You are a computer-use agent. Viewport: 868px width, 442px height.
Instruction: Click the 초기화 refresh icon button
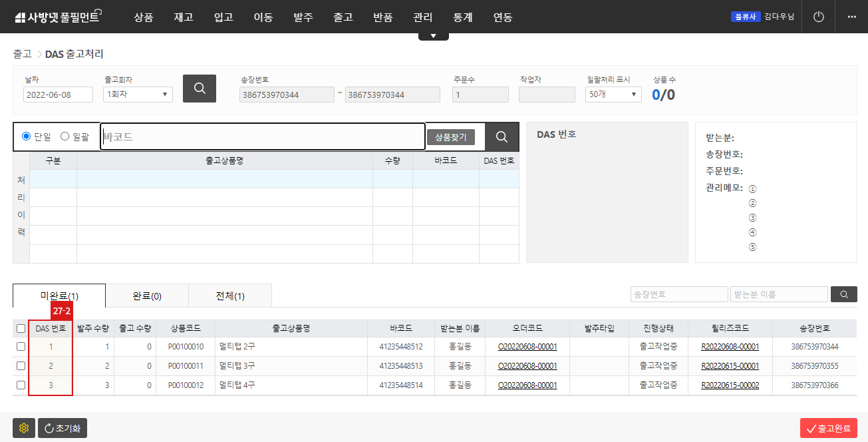tap(62, 428)
